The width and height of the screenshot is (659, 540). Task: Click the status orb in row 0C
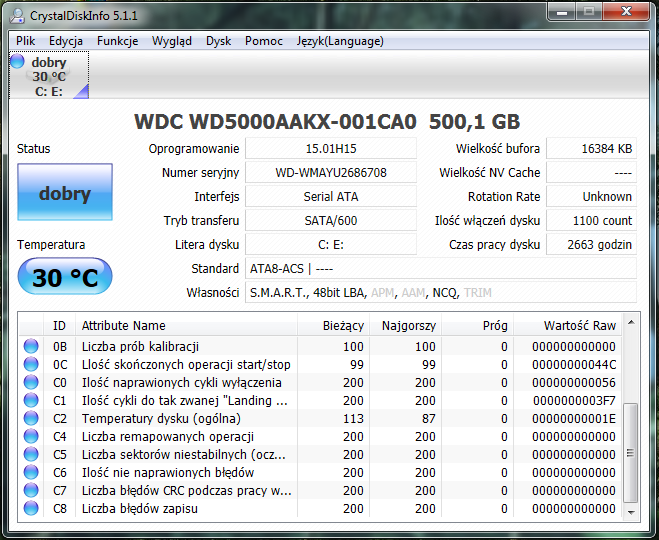pos(31,364)
